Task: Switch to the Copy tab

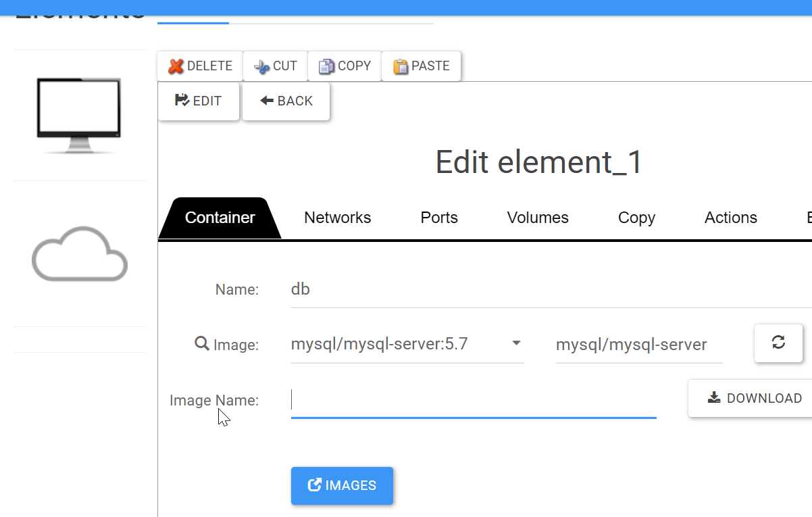Action: pyautogui.click(x=636, y=218)
